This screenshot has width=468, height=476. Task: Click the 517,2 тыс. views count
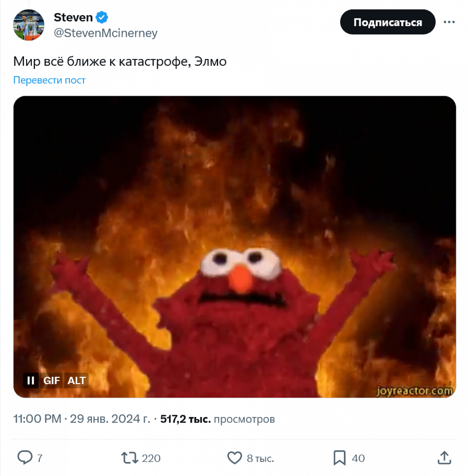(186, 419)
